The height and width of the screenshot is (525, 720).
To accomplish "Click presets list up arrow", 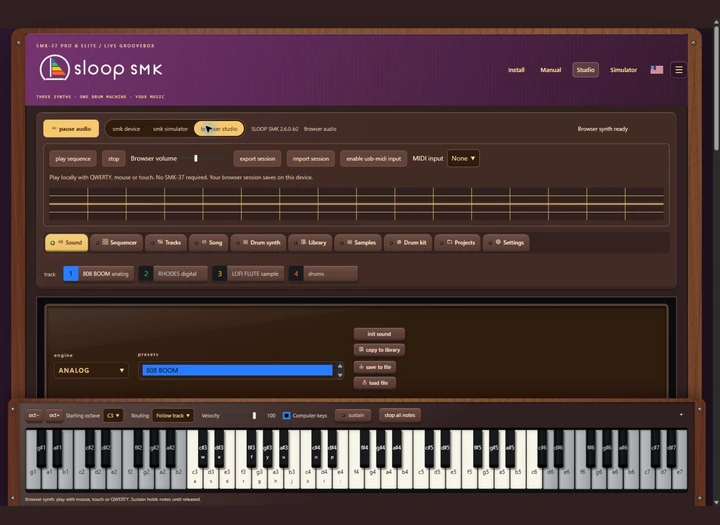I will pos(340,366).
